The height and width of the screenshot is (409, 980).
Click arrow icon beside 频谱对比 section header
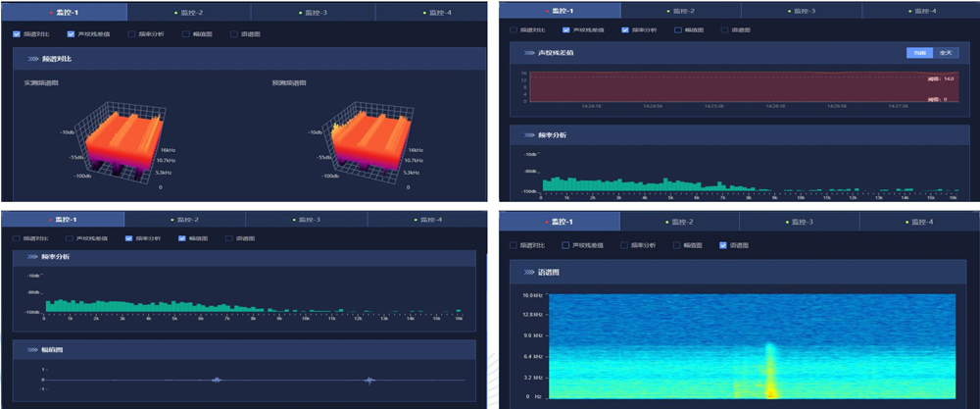tap(32, 59)
